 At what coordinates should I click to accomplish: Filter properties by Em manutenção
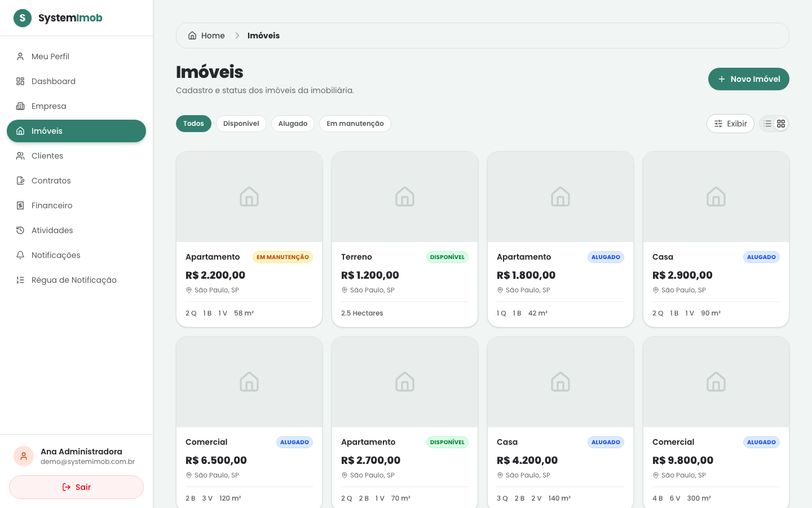[355, 124]
